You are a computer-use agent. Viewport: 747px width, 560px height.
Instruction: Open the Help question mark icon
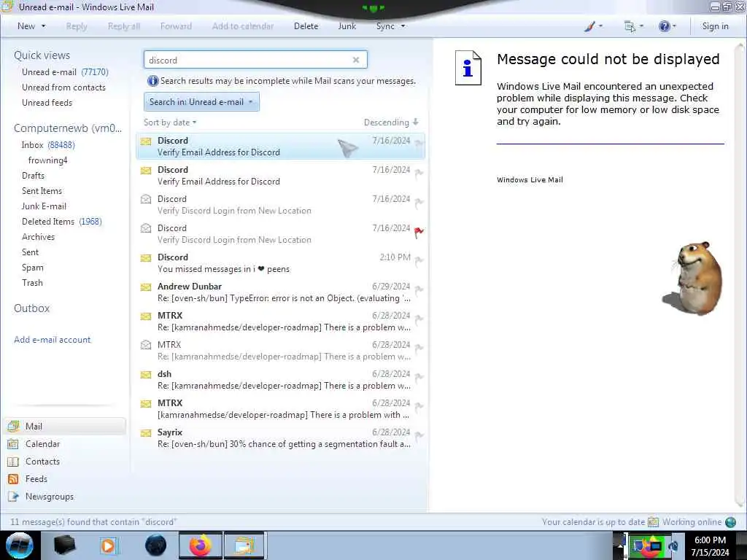click(667, 26)
